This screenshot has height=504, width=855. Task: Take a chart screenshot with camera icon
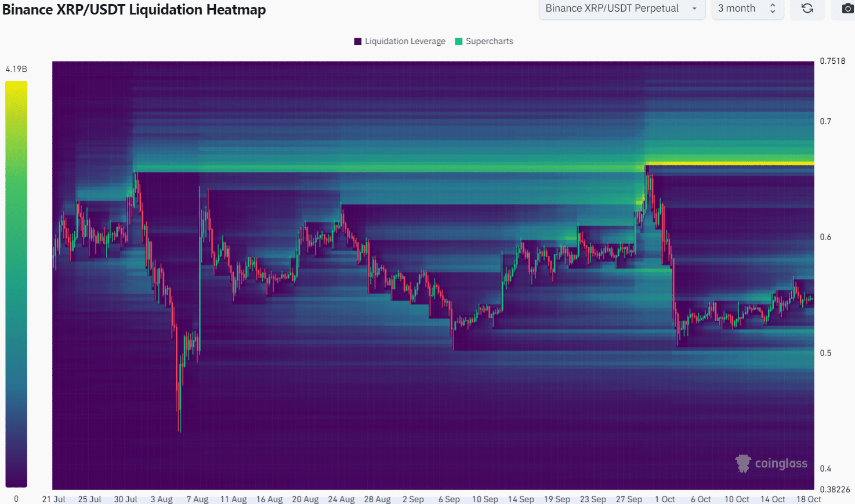[x=847, y=8]
